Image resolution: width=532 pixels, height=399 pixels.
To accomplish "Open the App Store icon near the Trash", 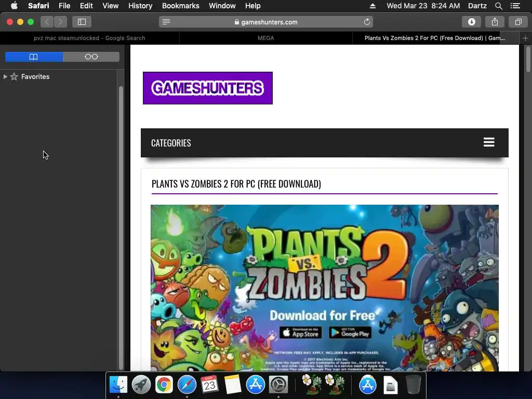I will coord(367,385).
